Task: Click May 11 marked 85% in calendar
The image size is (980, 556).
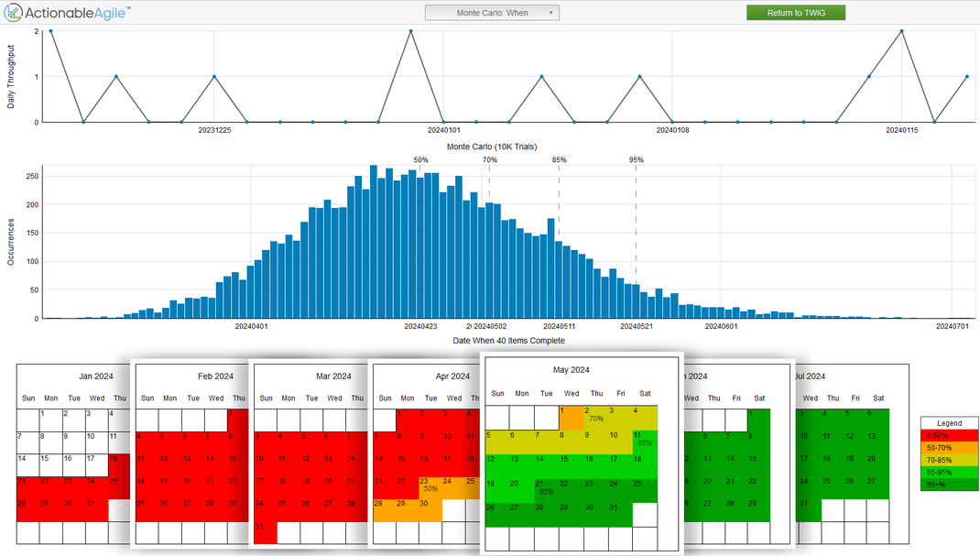Action: [644, 440]
